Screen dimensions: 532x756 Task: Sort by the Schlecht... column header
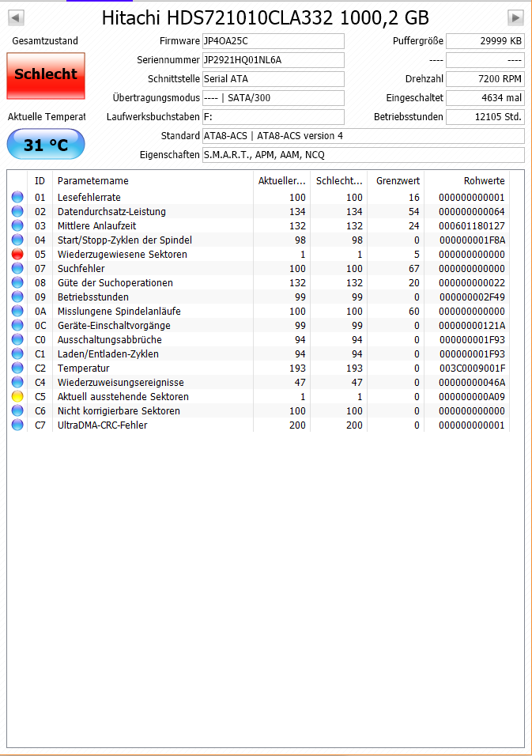pos(339,181)
